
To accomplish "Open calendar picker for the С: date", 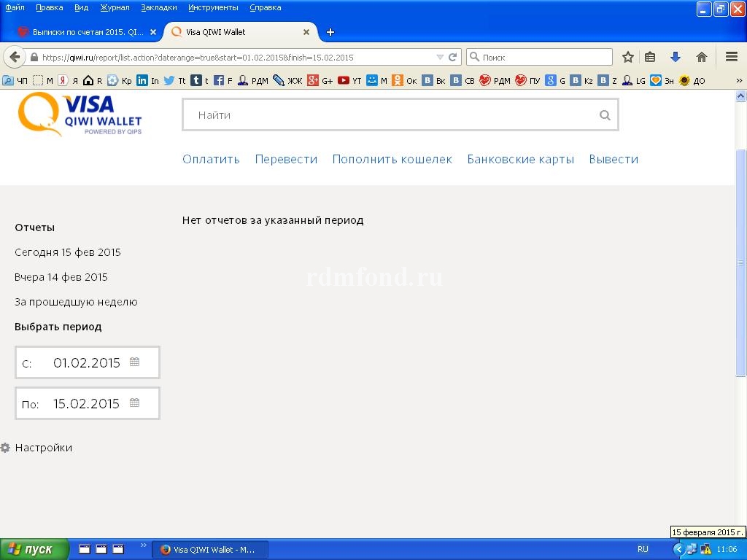I will [135, 362].
